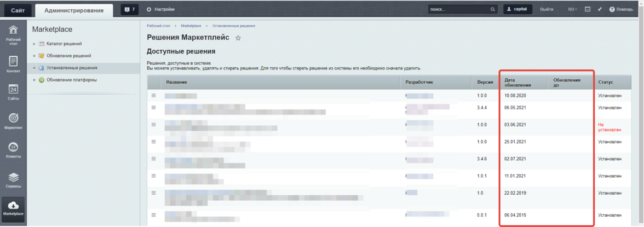Click the pin panel icon

pyautogui.click(x=600, y=9)
